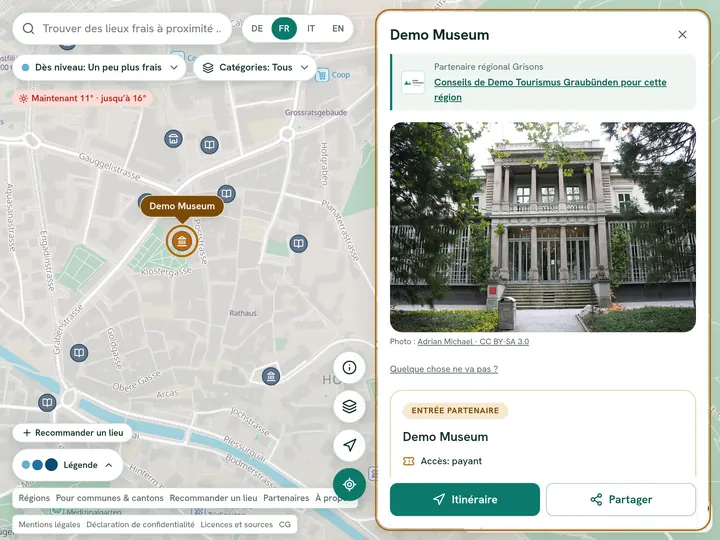Screen dimensions: 720x540
Task: Open the info circle map button
Action: pos(349,367)
